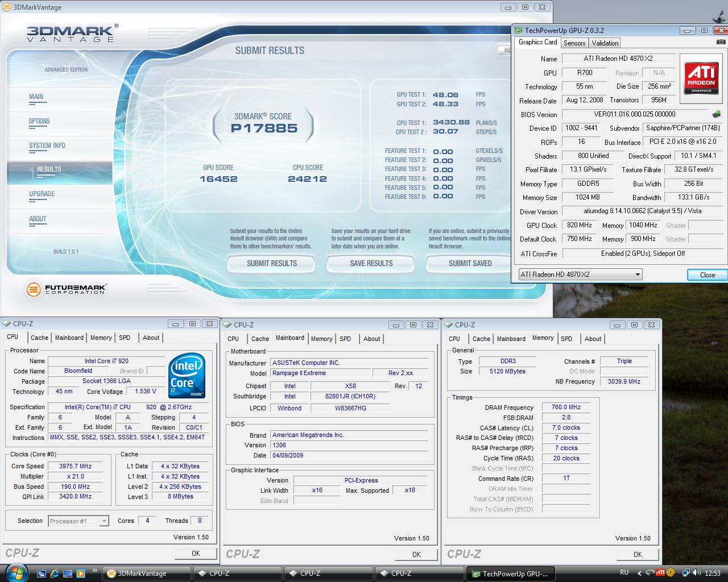Select Graphics Card tab in GPU-Z
The width and height of the screenshot is (728, 582).
coord(538,42)
